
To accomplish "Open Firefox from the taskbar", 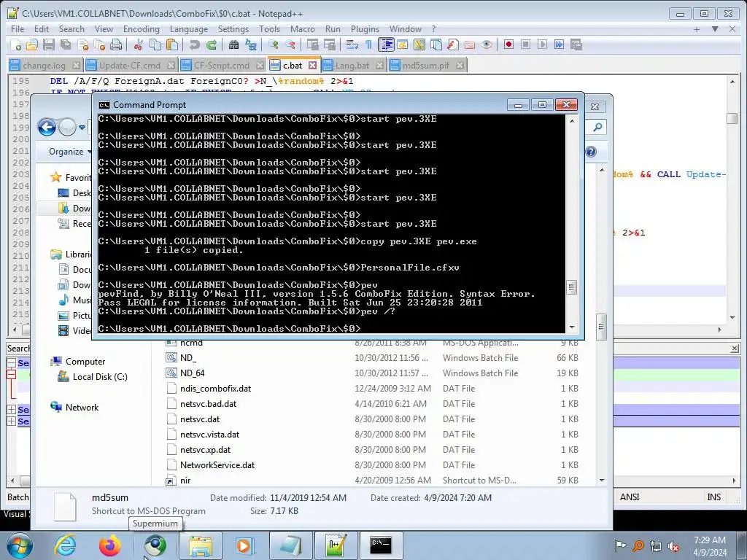I will point(110,545).
